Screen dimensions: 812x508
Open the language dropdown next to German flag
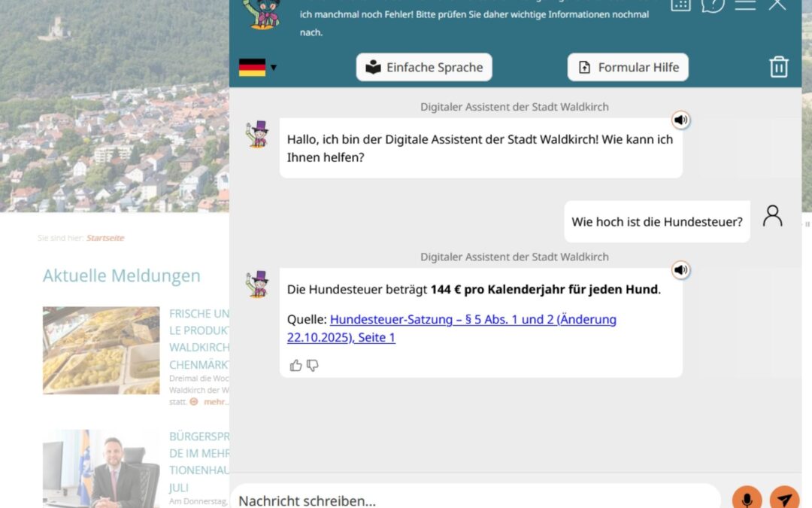tap(274, 68)
